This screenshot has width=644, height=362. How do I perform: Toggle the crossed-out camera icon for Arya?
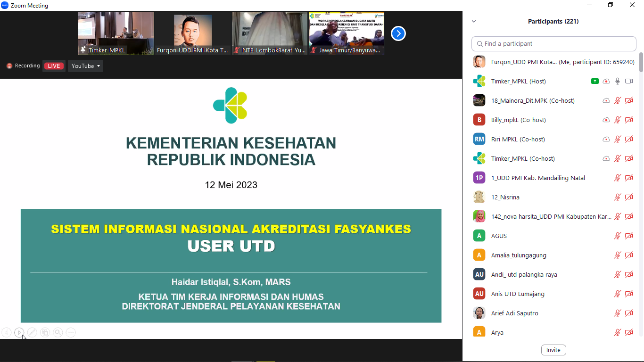[629, 332]
